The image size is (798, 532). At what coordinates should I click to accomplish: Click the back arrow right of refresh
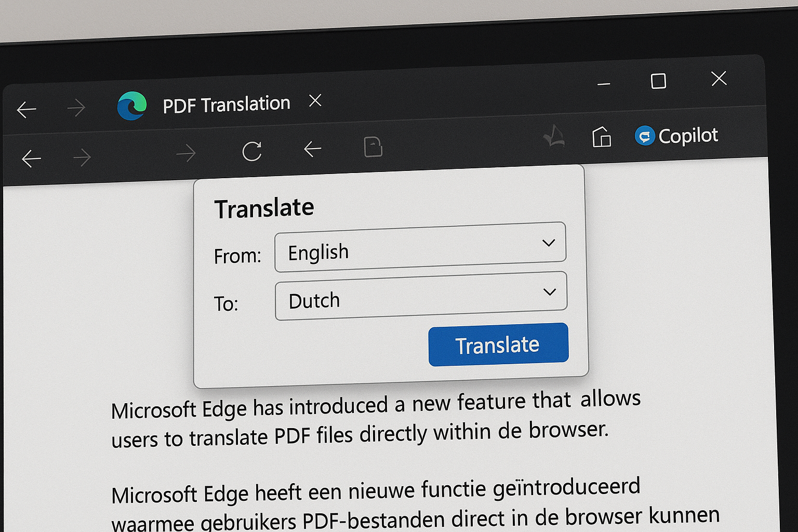click(312, 149)
